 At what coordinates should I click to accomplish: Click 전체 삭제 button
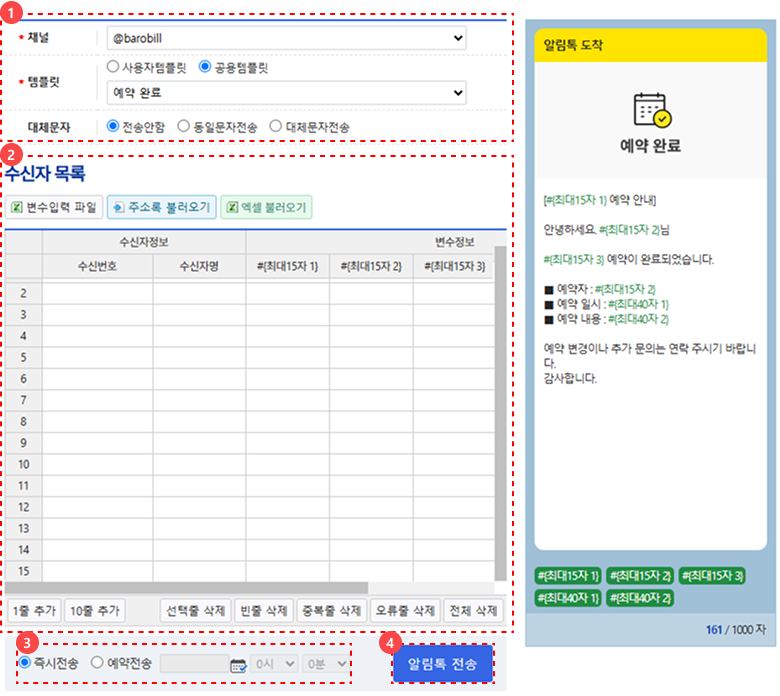click(473, 610)
